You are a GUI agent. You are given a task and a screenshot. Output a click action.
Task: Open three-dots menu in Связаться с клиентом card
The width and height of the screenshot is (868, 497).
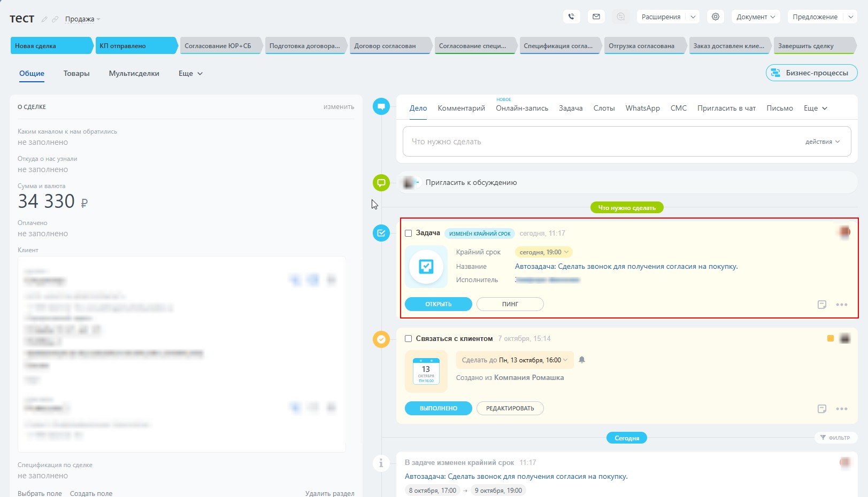842,409
